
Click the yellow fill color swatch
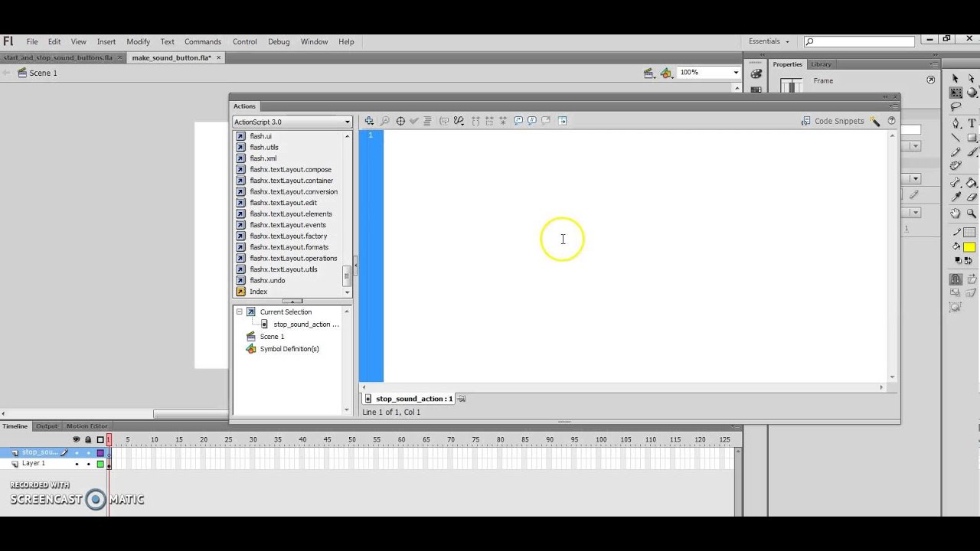(x=969, y=247)
